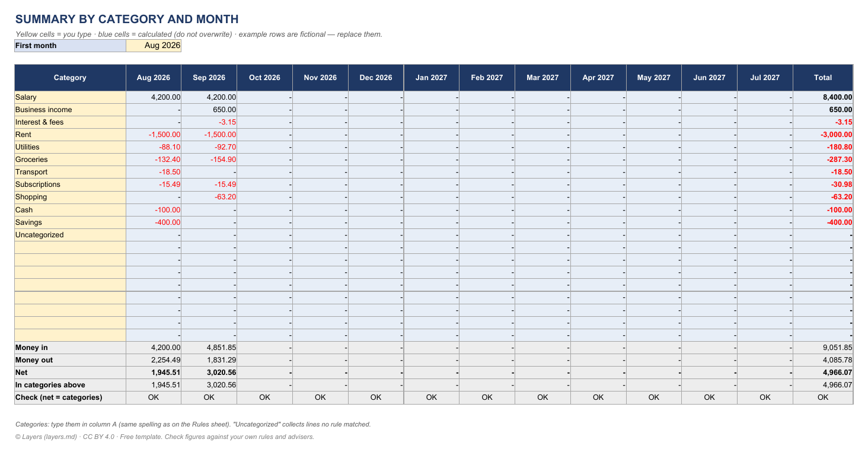
Task: Select the Category column header
Action: click(71, 78)
